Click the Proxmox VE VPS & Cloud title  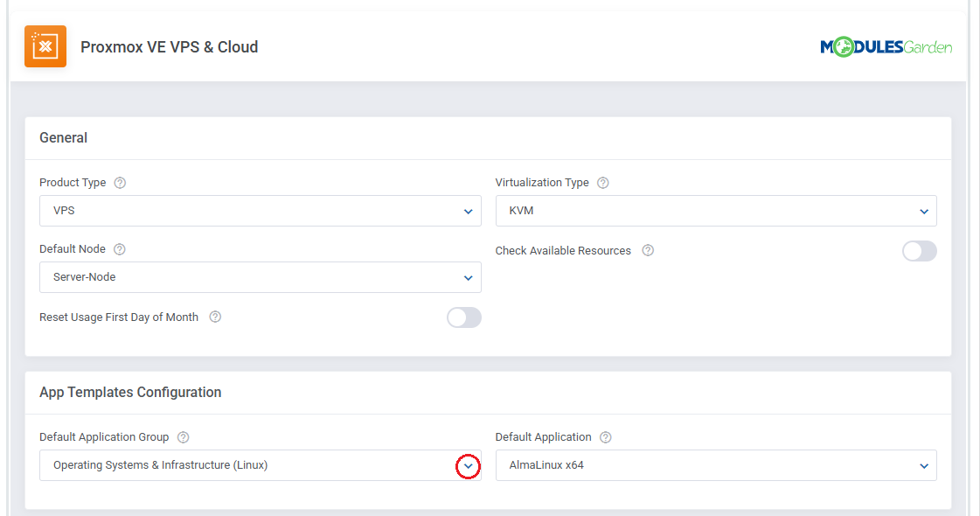(169, 47)
